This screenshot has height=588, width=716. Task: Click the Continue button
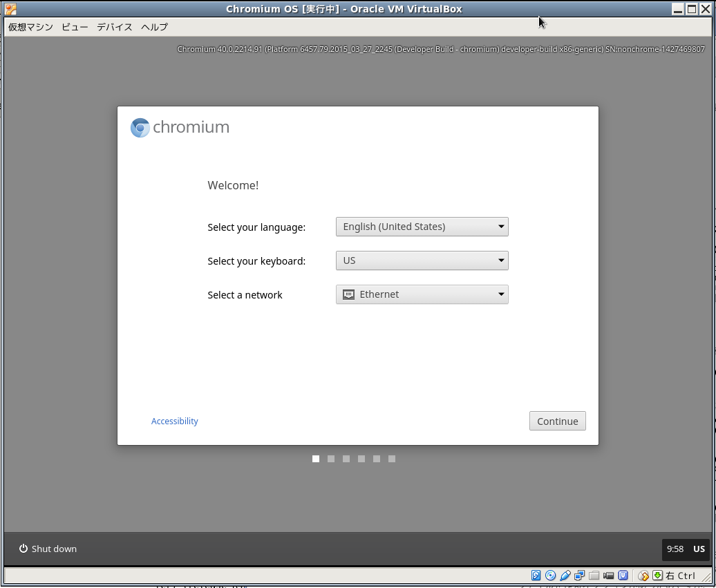tap(558, 421)
